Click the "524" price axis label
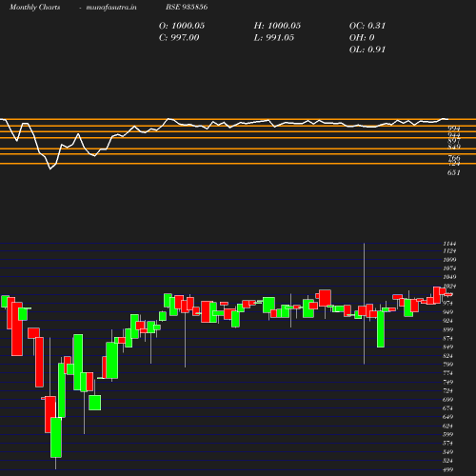The image size is (476, 476). [x=448, y=461]
